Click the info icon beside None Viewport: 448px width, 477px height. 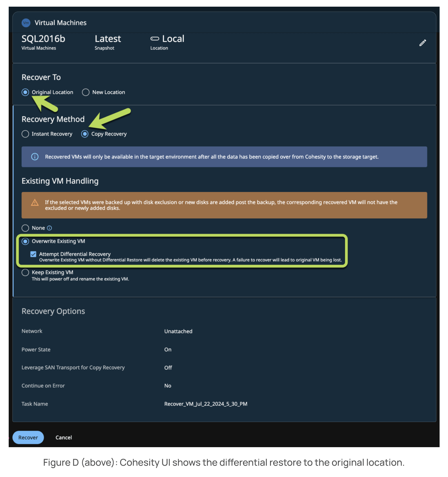[50, 228]
